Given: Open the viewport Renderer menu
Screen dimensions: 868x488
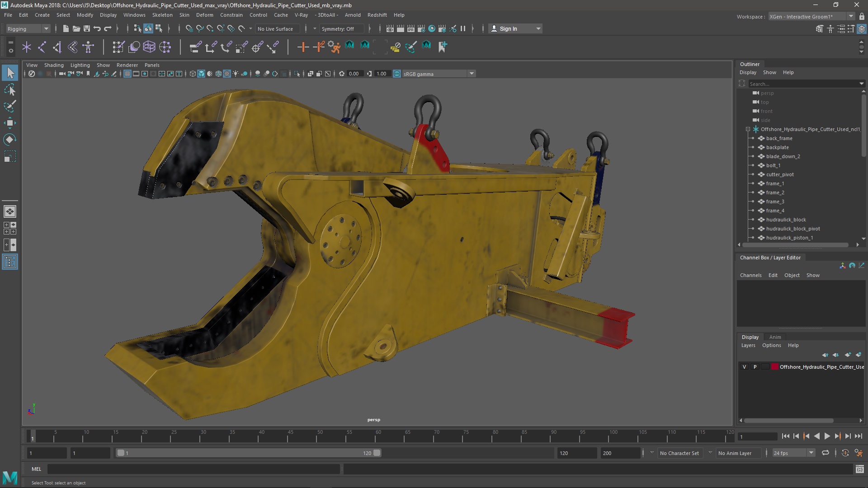Looking at the screenshot, I should [127, 65].
